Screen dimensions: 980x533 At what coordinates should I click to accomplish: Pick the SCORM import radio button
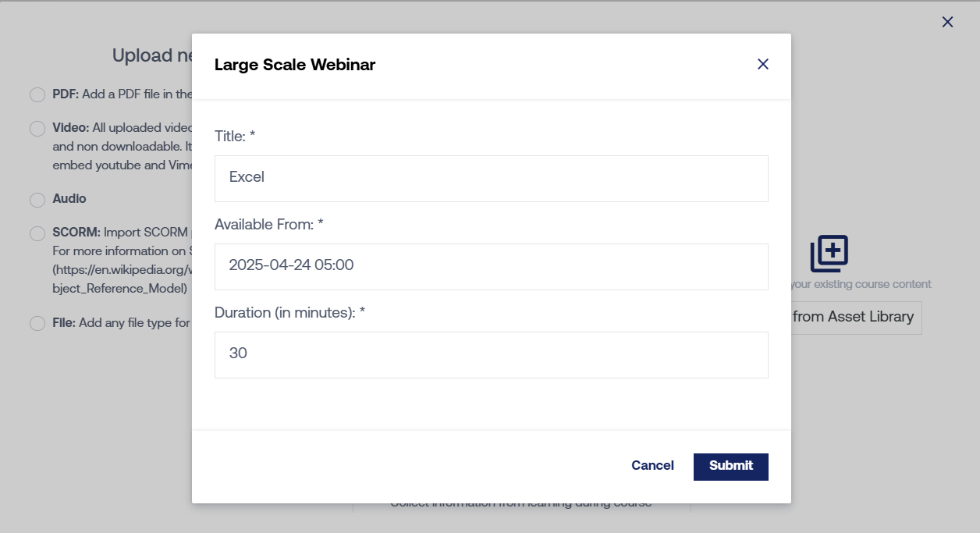tap(37, 233)
